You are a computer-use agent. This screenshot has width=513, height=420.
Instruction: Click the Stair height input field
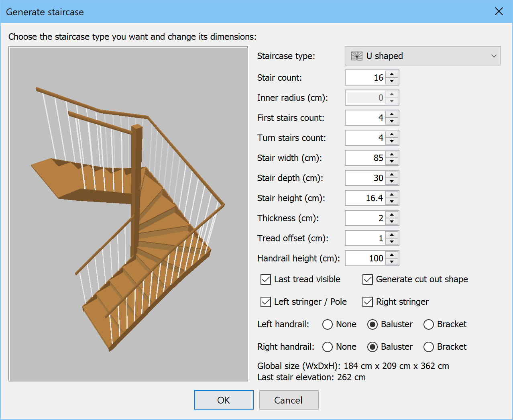365,198
